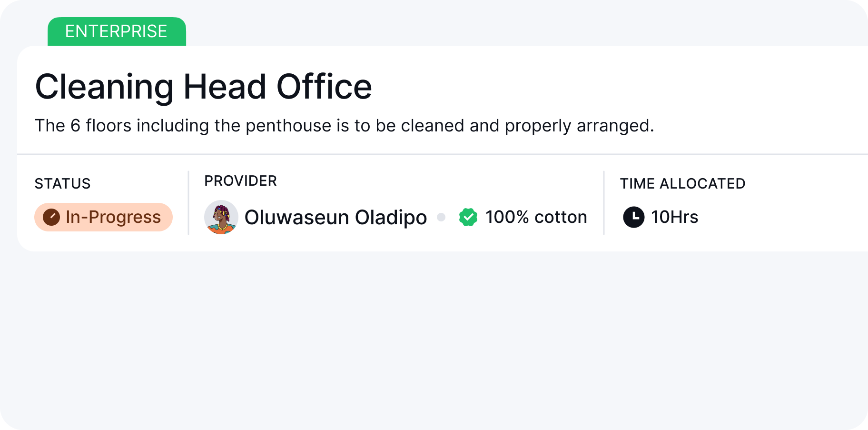Click the task description about 6 floors
This screenshot has width=868, height=430.
pos(345,126)
